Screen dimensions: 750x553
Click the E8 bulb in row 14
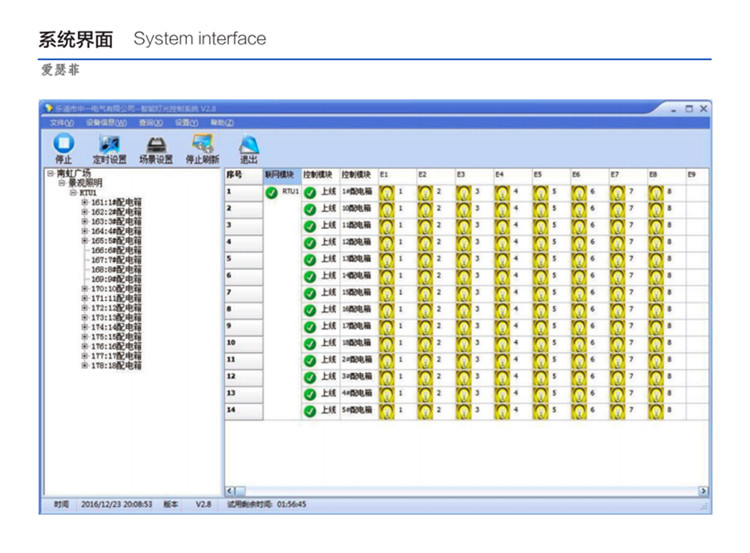[x=656, y=410]
